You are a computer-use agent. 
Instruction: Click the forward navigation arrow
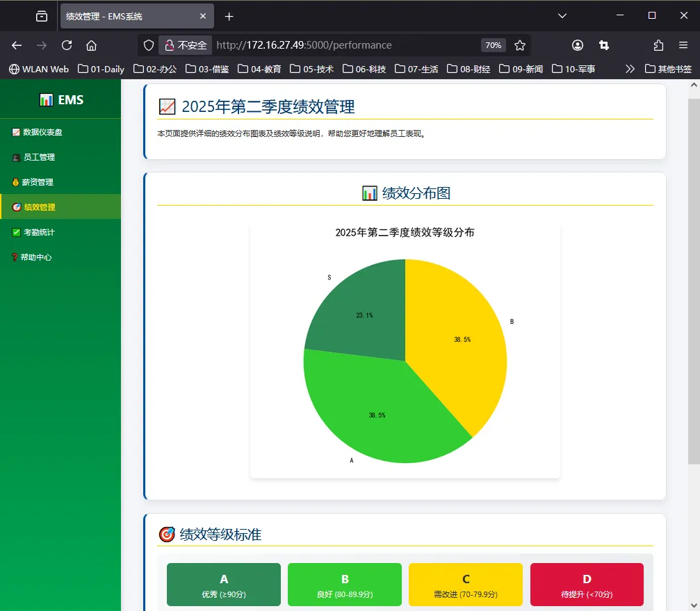tap(42, 45)
